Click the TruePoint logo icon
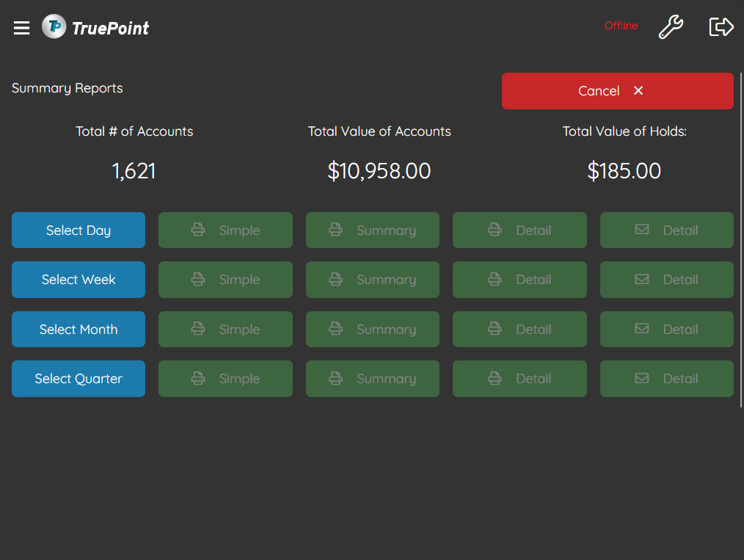 (54, 27)
